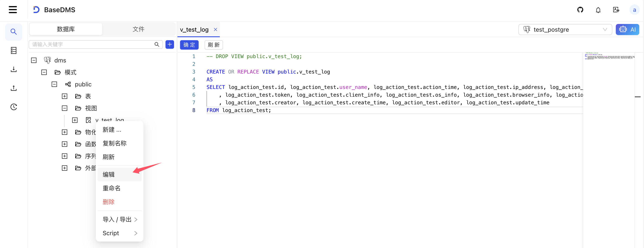Screen dimensions: 644x248
Task: Expand the v_test_log view node
Action: point(75,120)
